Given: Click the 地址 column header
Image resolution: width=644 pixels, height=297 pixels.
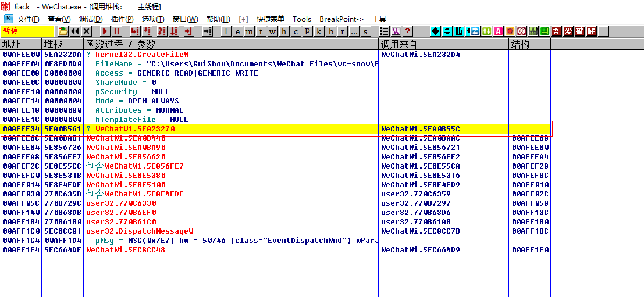Looking at the screenshot, I should tap(21, 44).
